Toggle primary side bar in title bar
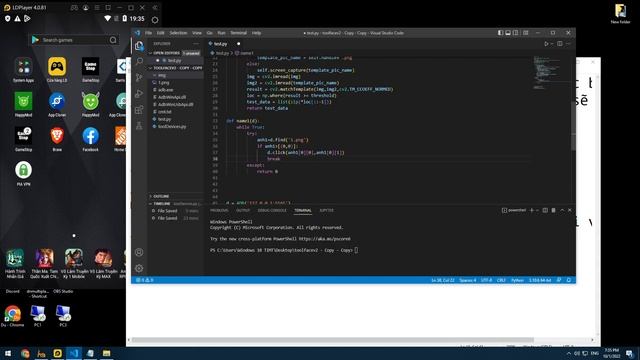 (500, 33)
